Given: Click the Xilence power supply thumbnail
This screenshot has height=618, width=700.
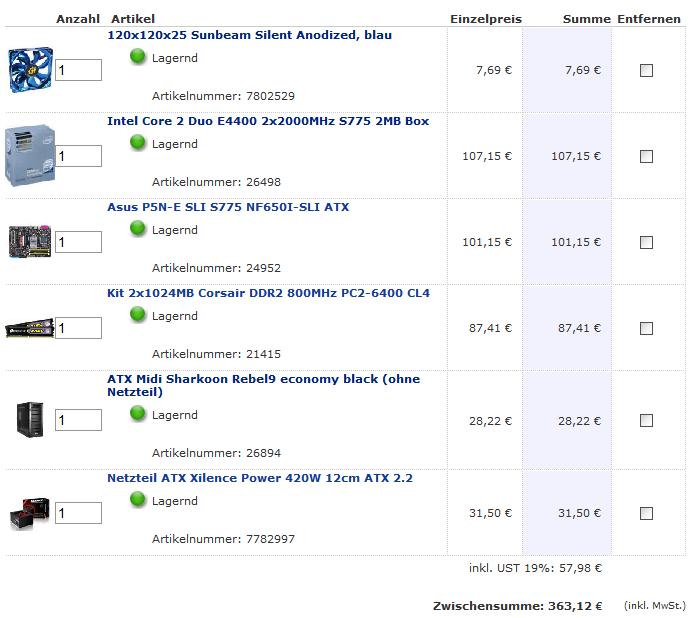Looking at the screenshot, I should tap(29, 514).
